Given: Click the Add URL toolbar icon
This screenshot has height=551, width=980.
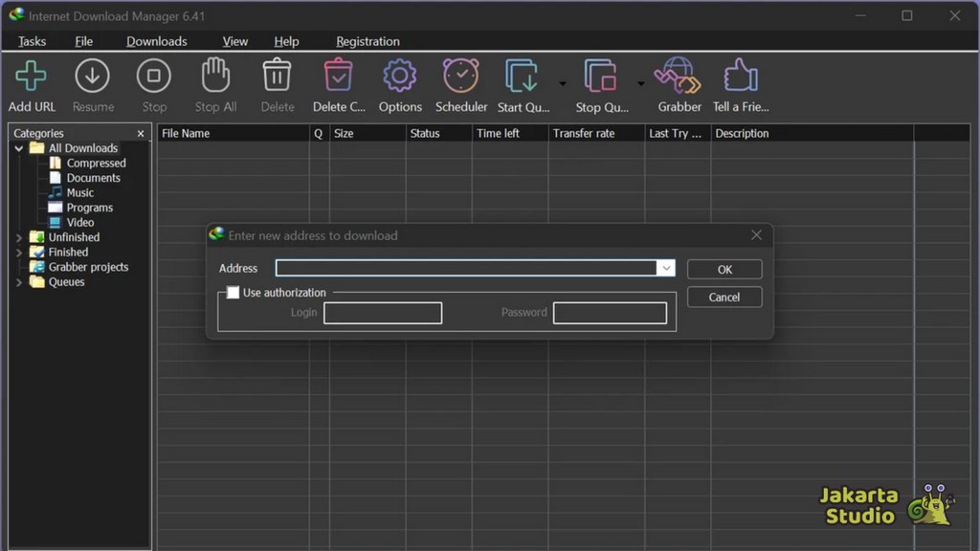Looking at the screenshot, I should [x=31, y=76].
